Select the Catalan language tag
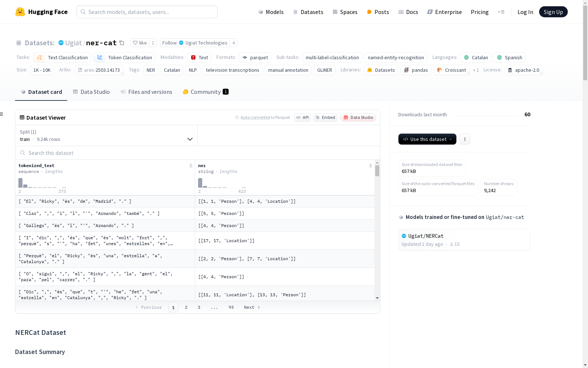The width and height of the screenshot is (588, 368). click(x=476, y=57)
